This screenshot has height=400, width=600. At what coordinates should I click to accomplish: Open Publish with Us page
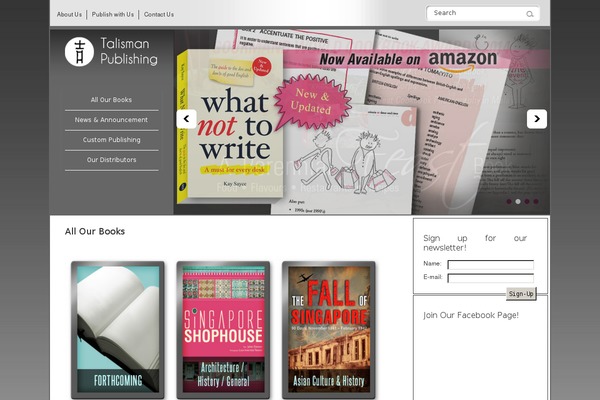tap(113, 15)
